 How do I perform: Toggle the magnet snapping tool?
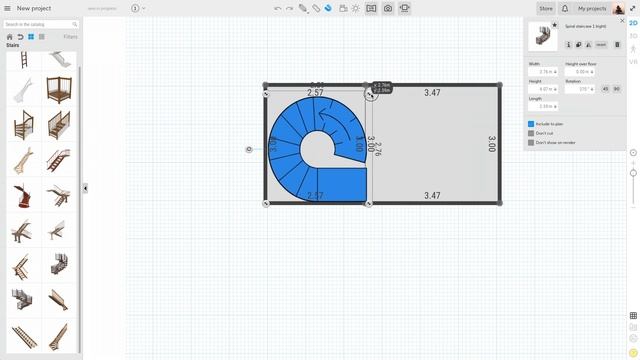(x=328, y=8)
